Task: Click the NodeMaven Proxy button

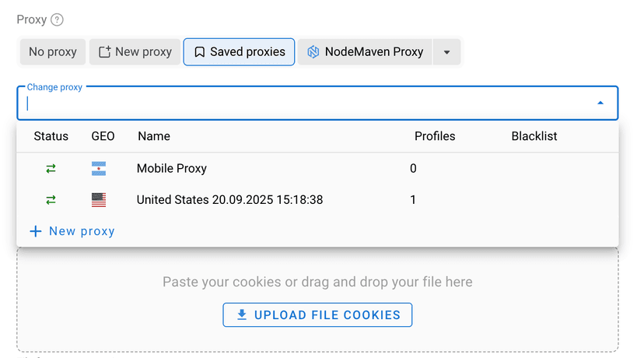Action: click(x=366, y=52)
